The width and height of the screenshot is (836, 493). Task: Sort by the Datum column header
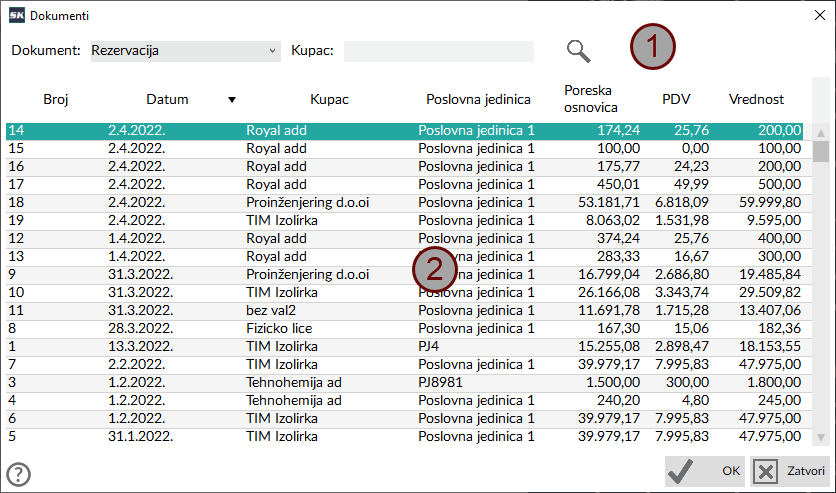[167, 99]
